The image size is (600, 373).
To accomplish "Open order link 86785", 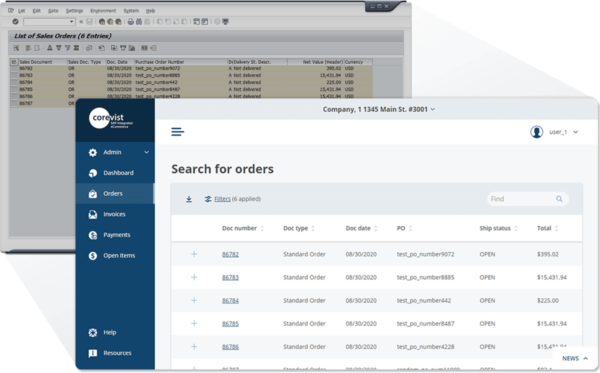I will [230, 324].
